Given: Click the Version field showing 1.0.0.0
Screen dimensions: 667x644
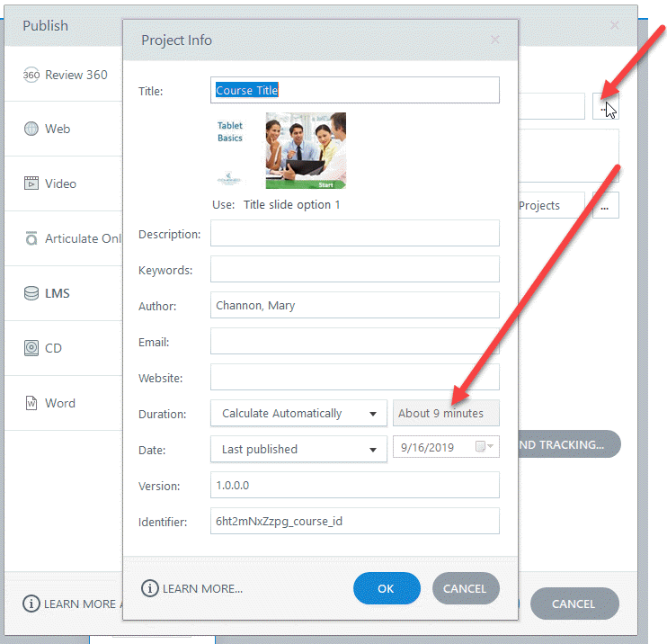Looking at the screenshot, I should [x=355, y=485].
